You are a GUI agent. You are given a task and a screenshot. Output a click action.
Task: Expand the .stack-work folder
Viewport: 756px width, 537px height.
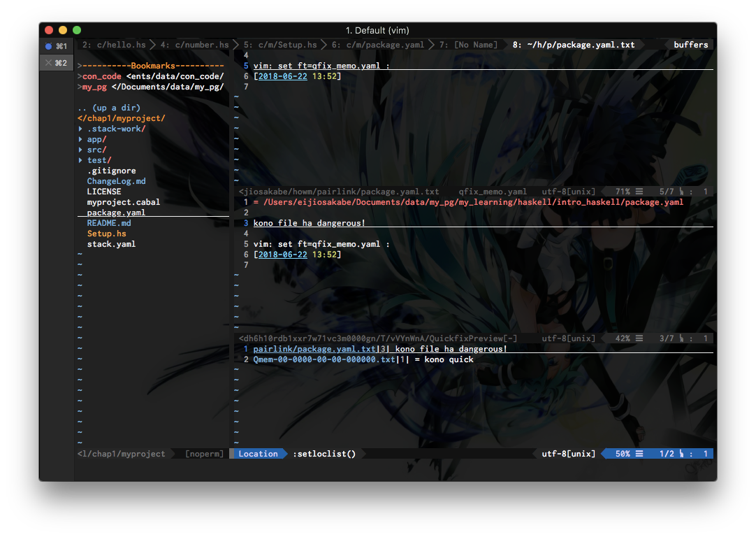tap(81, 129)
